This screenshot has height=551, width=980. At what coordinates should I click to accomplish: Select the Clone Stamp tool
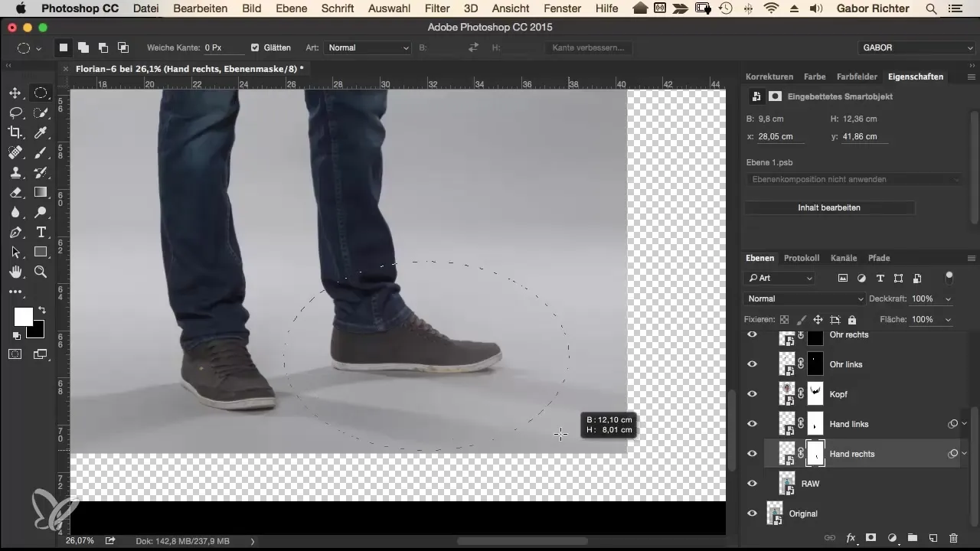15,172
